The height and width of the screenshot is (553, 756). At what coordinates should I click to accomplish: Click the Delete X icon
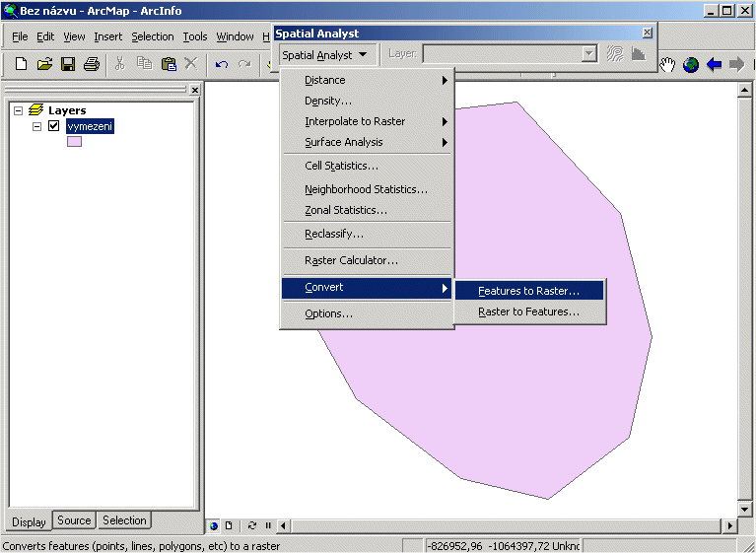coord(191,63)
